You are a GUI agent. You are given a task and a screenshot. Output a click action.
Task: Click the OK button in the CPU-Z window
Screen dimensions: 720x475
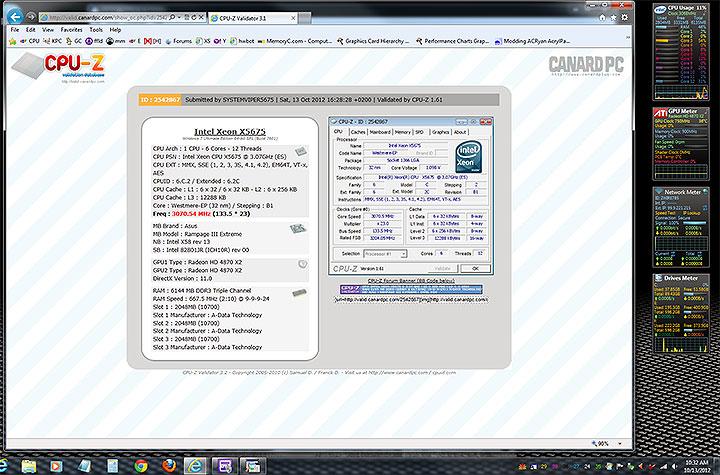click(x=475, y=268)
